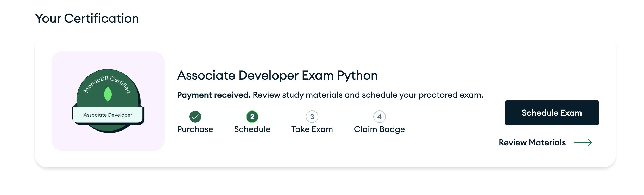Click the Claim Badge step label
Viewport: 644px width, 195px height.
pyautogui.click(x=379, y=129)
